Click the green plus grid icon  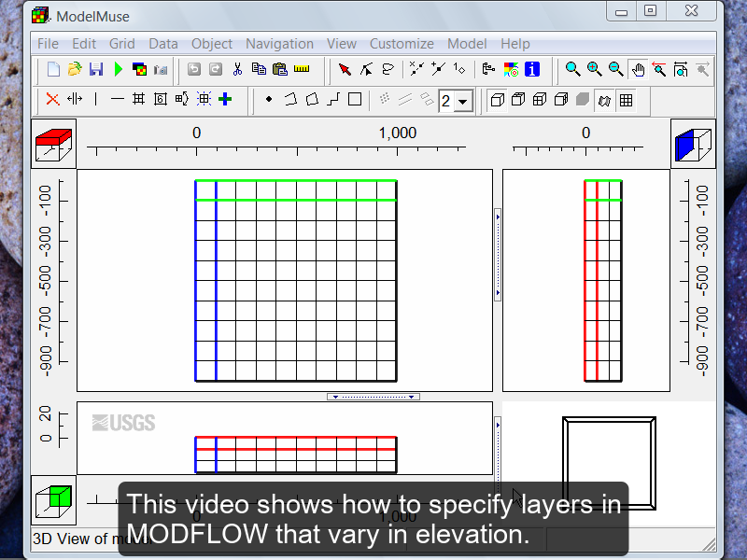tap(225, 99)
